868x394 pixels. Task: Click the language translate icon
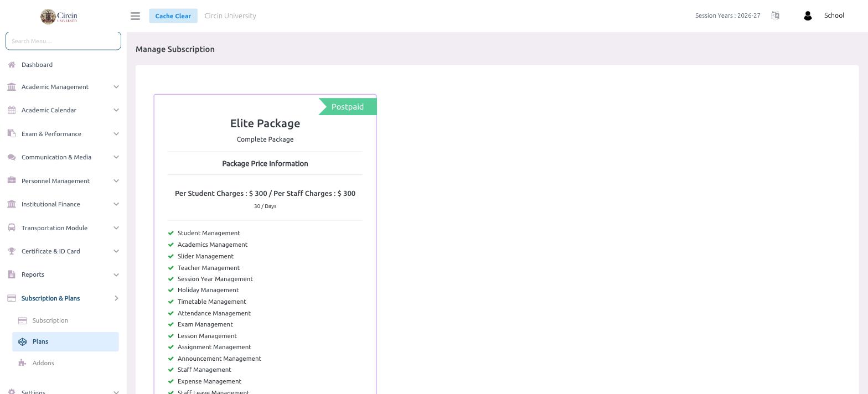(775, 15)
